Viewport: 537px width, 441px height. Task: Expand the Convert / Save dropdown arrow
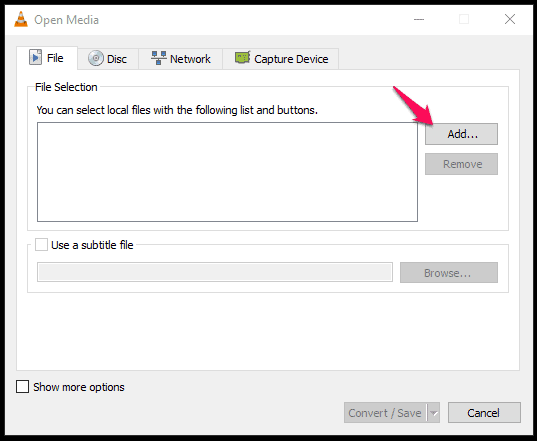pos(434,413)
